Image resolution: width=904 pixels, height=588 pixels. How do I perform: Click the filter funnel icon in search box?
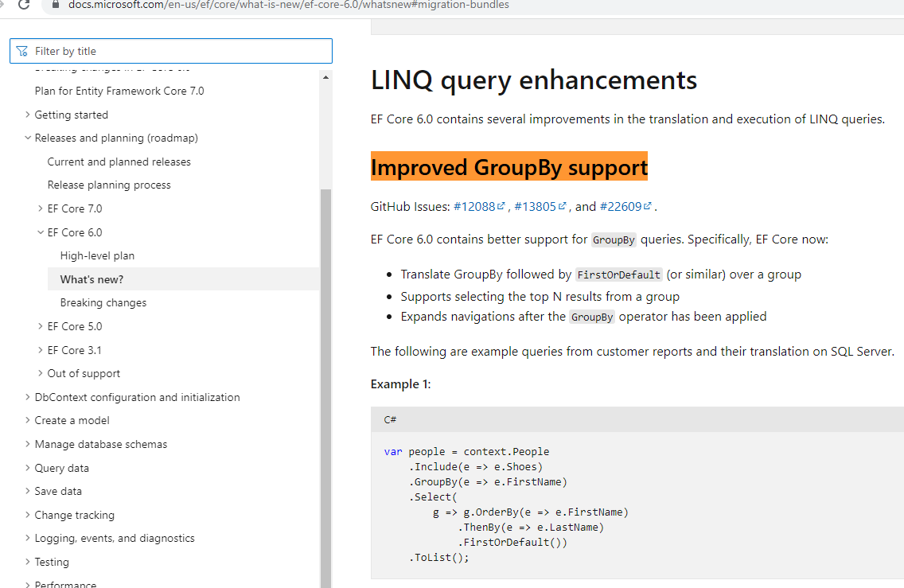coord(22,51)
